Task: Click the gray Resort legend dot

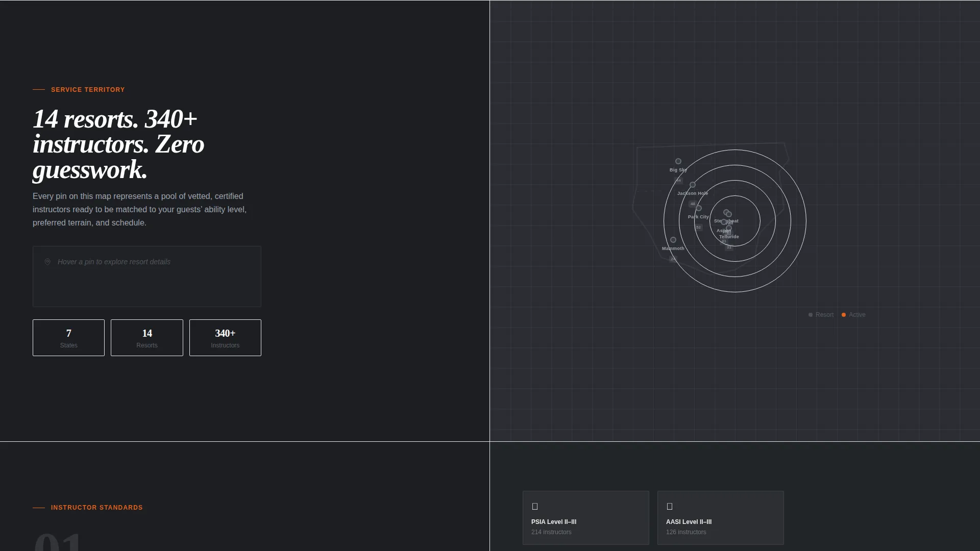Action: tap(811, 315)
